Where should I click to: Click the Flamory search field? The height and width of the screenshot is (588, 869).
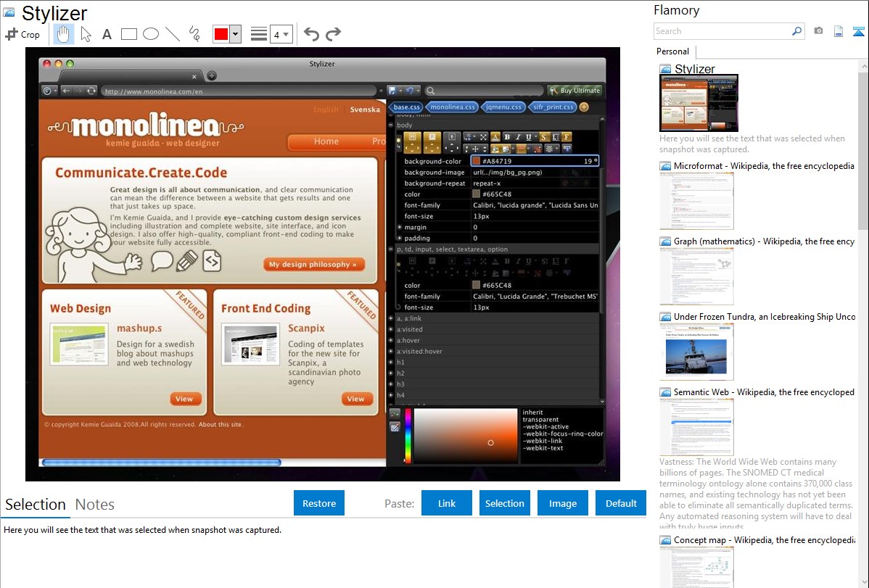(x=722, y=31)
